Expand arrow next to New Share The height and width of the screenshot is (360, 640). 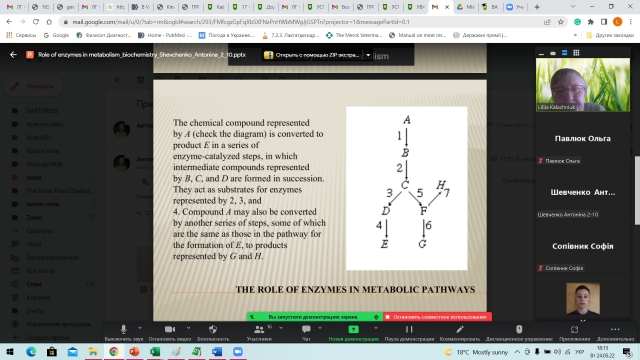376,328
